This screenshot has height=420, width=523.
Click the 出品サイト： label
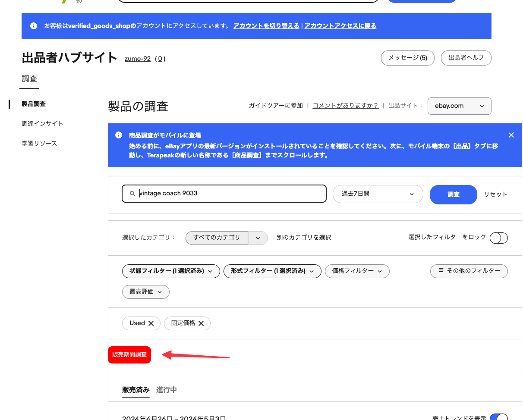(406, 106)
